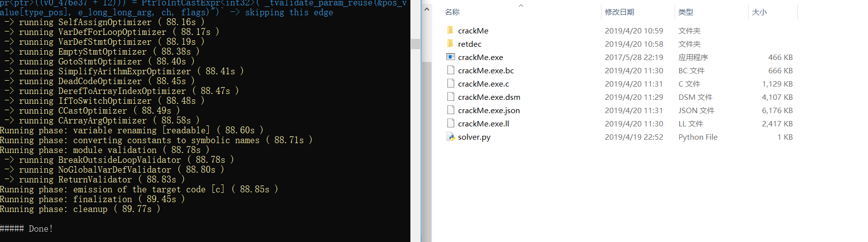Select the crackMe.exe.json file icon

pos(450,110)
